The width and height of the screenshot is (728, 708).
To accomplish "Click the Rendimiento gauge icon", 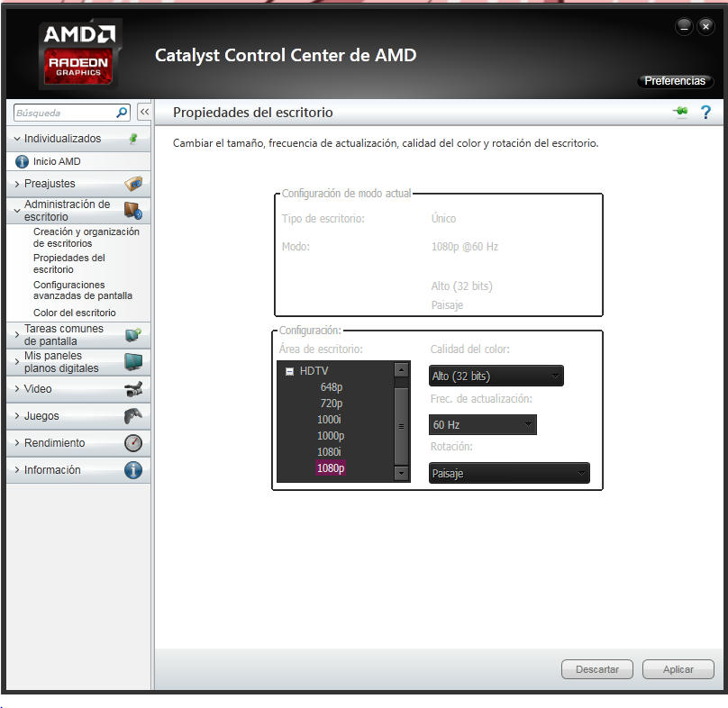I will pos(133,442).
